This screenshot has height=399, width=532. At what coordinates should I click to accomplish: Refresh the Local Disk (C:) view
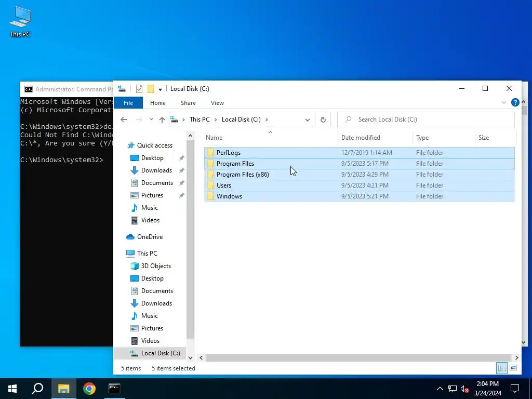(x=323, y=120)
